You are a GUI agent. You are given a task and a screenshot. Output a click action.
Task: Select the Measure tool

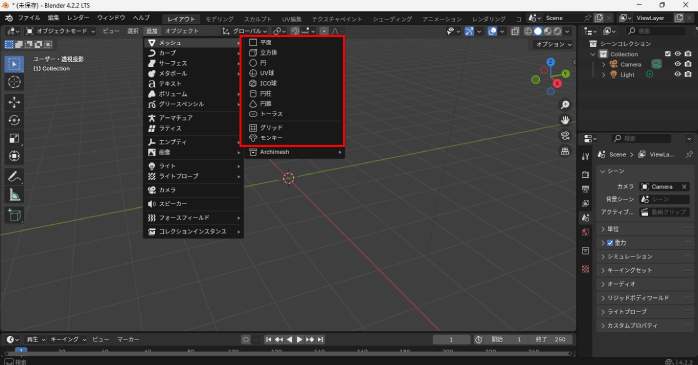click(14, 195)
